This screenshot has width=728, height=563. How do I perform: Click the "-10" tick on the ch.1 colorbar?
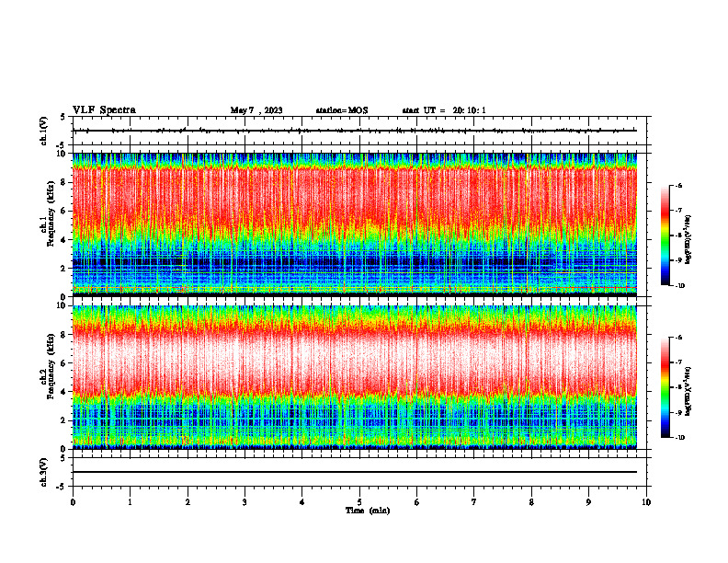coord(679,286)
